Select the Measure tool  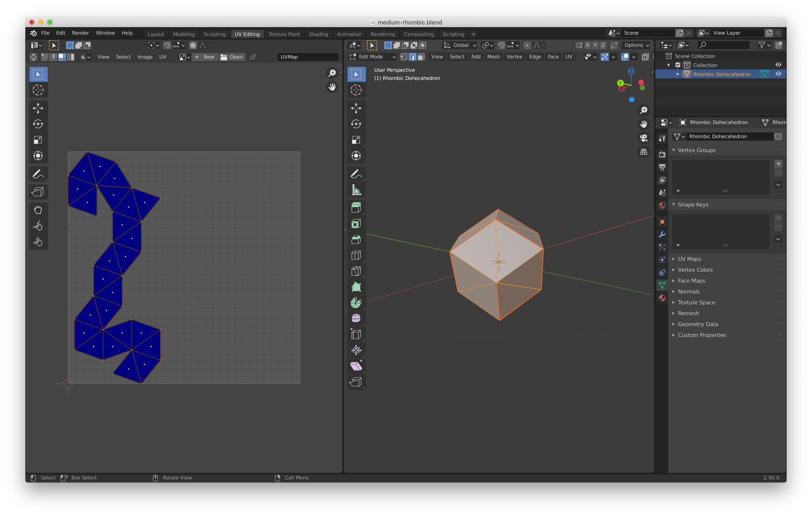tap(356, 190)
